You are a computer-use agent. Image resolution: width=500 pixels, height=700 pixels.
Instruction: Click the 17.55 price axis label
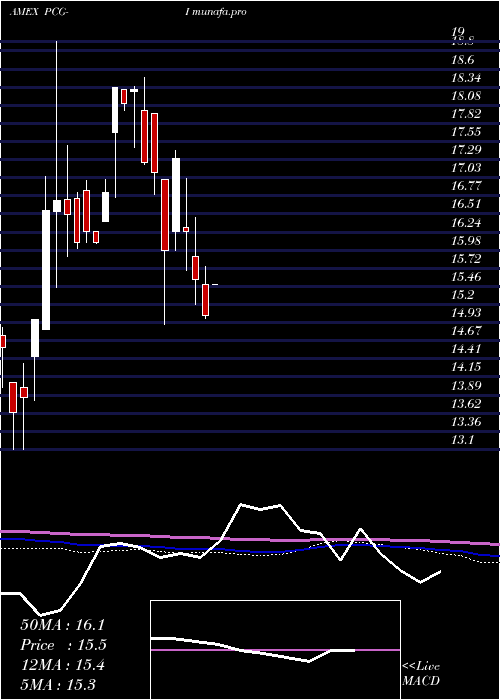pyautogui.click(x=466, y=132)
